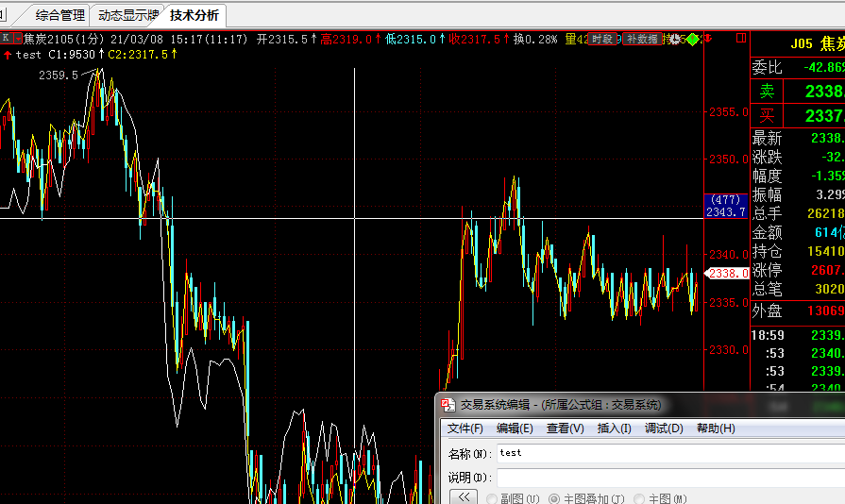Open the 帮助(H) menu
This screenshot has height=504, width=845.
[x=716, y=428]
